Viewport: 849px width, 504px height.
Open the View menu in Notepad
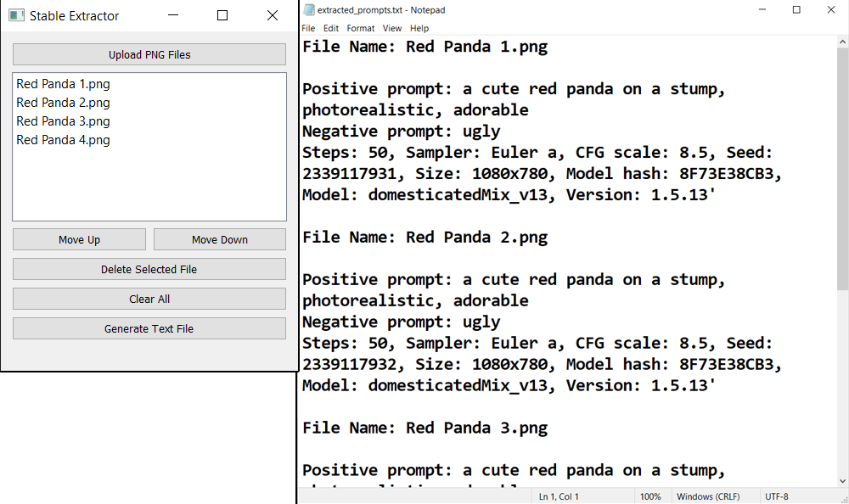pos(392,28)
